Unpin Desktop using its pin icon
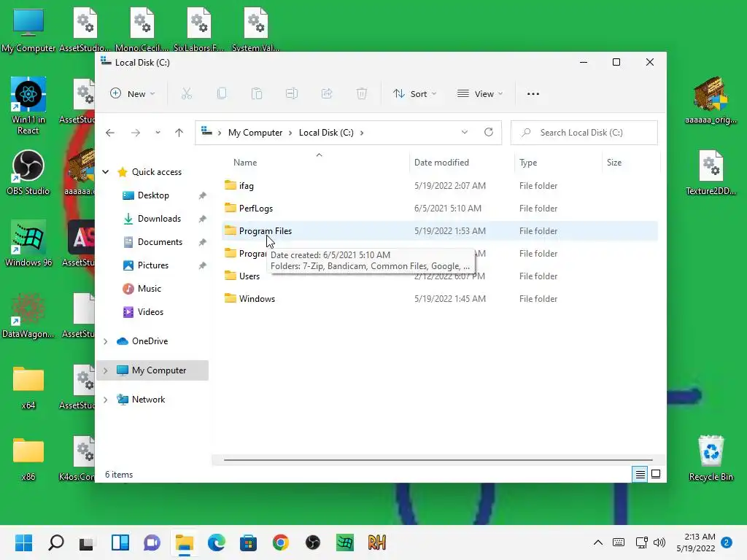The width and height of the screenshot is (747, 560). pyautogui.click(x=203, y=195)
